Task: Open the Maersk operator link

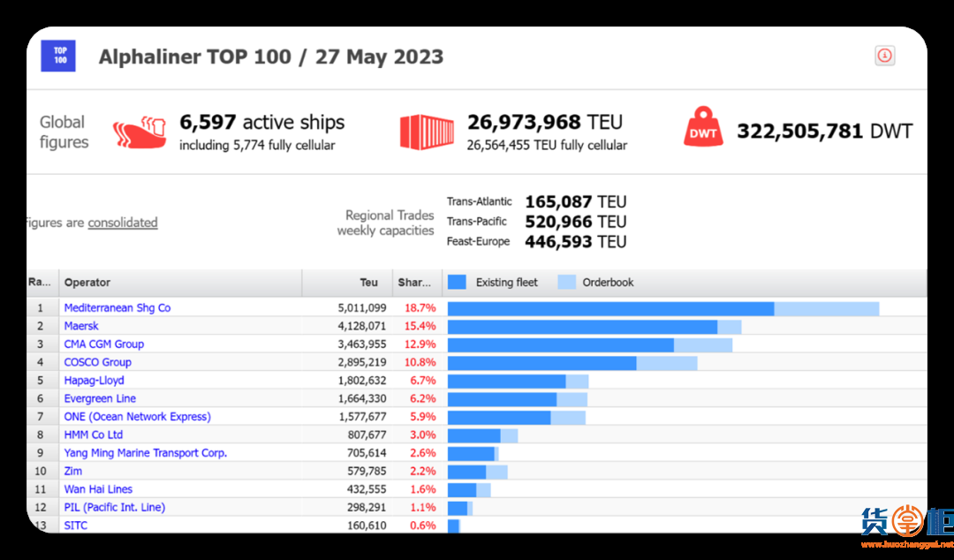Action: 81,326
